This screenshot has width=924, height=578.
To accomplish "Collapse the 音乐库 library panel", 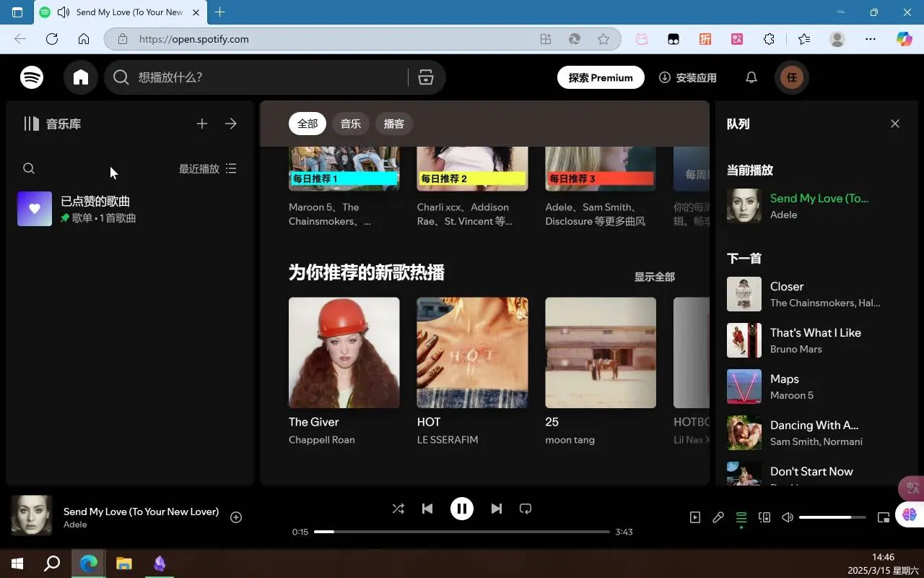I will coord(52,124).
